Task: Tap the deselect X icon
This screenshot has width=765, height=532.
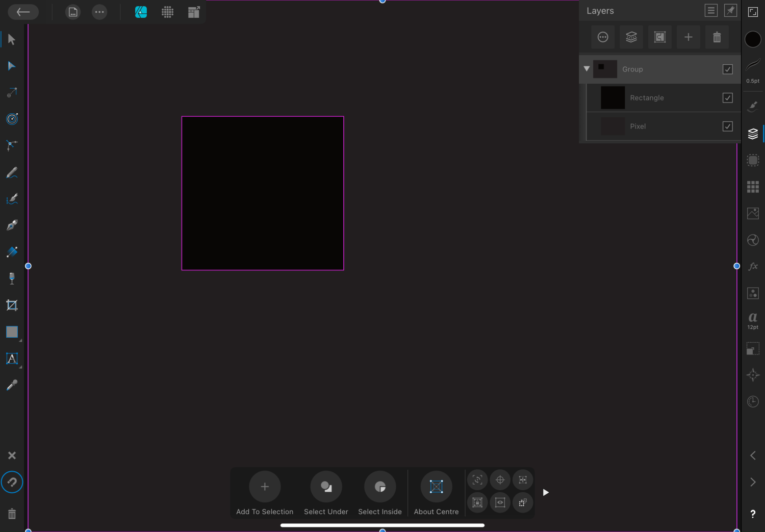Action: [12, 455]
